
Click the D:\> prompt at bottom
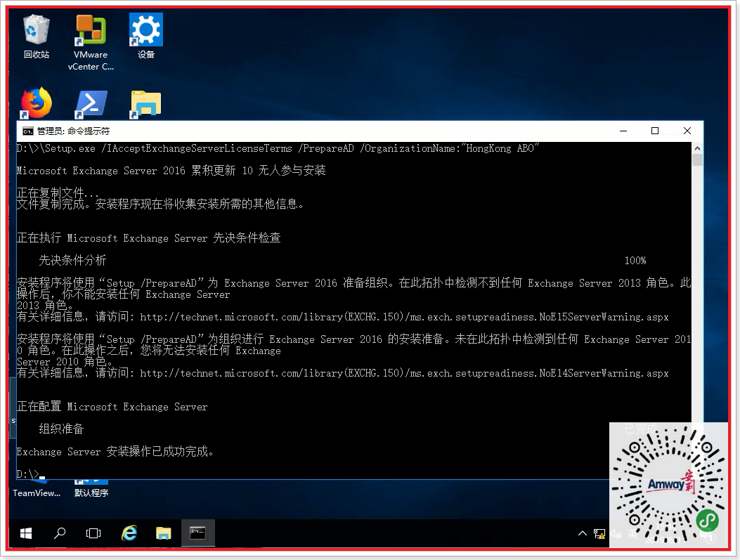tap(28, 474)
